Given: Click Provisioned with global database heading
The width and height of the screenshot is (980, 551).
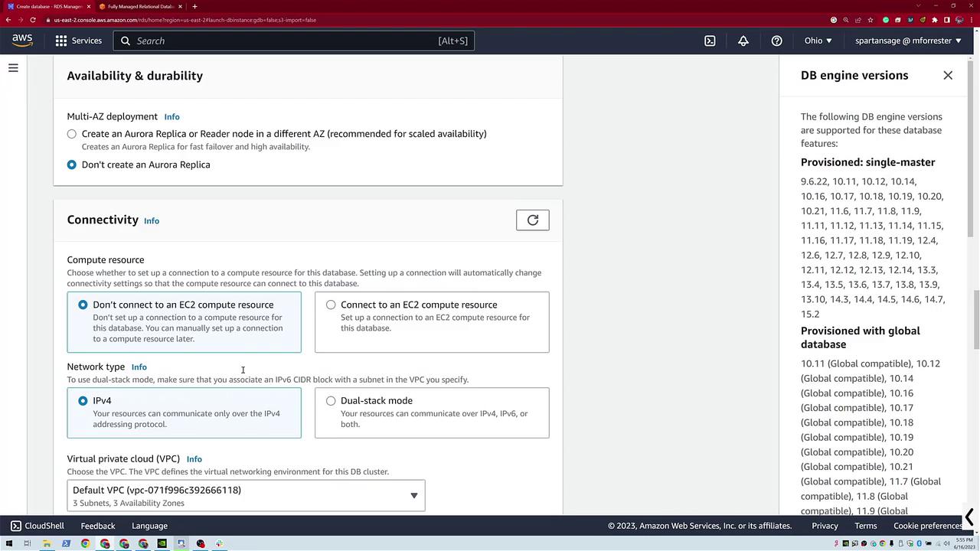Looking at the screenshot, I should tap(861, 337).
